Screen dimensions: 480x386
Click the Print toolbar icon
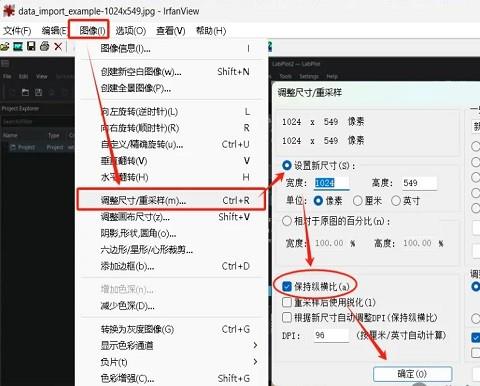tap(44, 46)
